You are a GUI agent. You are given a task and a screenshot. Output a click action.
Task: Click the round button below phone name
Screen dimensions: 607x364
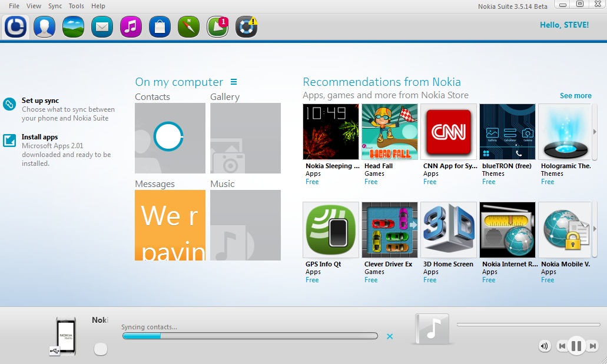point(101,349)
